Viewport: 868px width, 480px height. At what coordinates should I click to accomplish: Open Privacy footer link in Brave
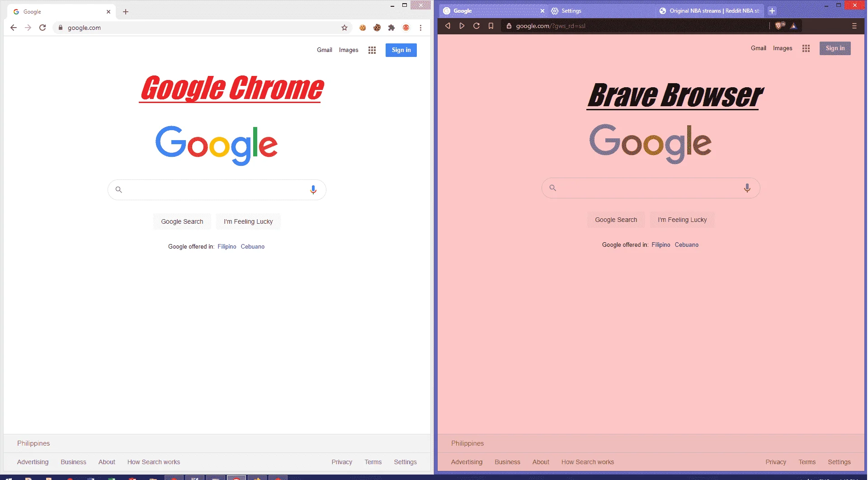pos(776,462)
